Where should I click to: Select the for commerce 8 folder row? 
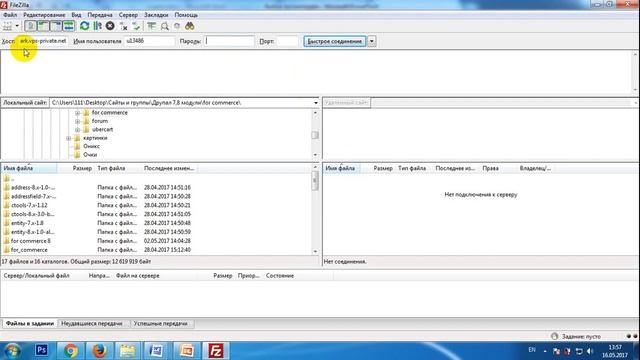point(156,241)
